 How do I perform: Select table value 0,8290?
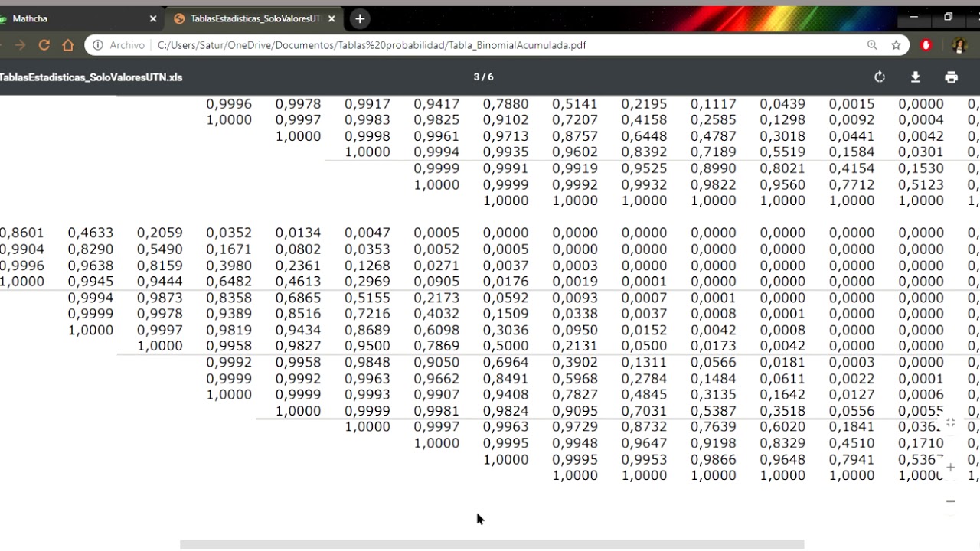tap(90, 249)
